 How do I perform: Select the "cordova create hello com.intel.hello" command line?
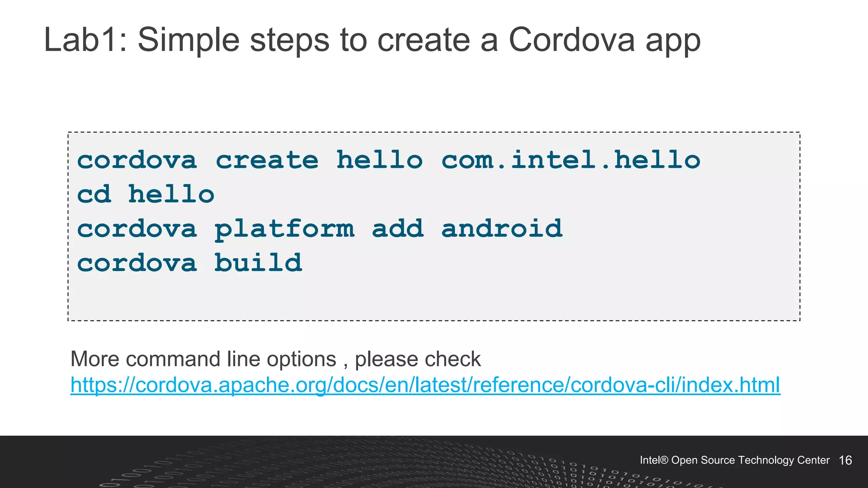point(388,160)
